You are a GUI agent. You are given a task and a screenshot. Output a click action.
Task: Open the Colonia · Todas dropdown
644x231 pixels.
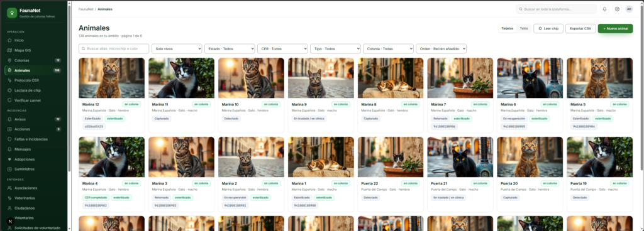[x=388, y=48]
